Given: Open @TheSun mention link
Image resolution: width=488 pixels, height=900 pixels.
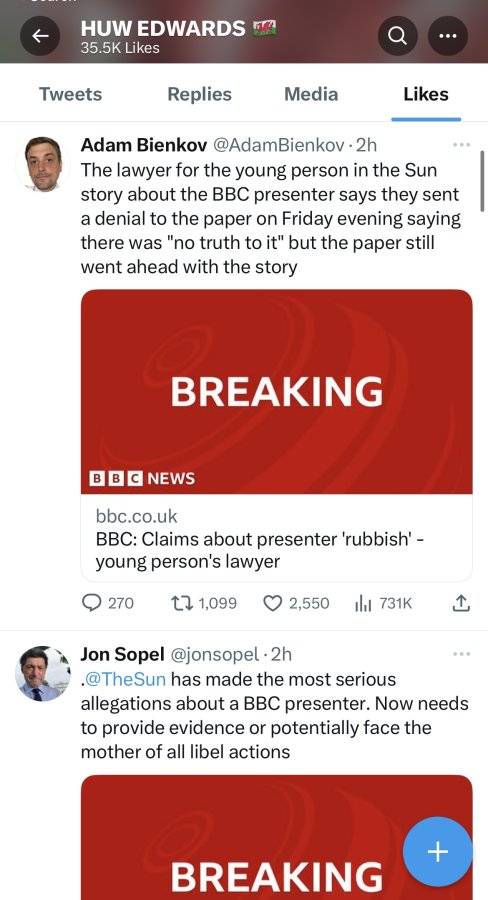Looking at the screenshot, I should point(123,679).
